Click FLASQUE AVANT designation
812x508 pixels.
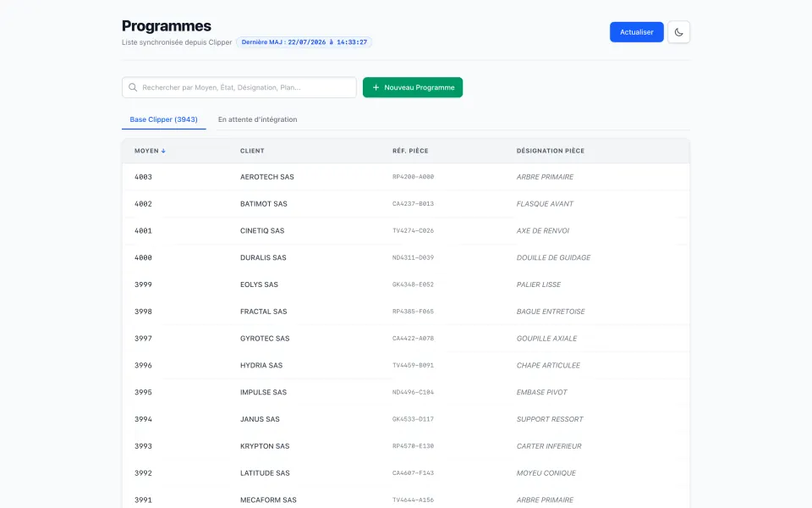pos(545,204)
